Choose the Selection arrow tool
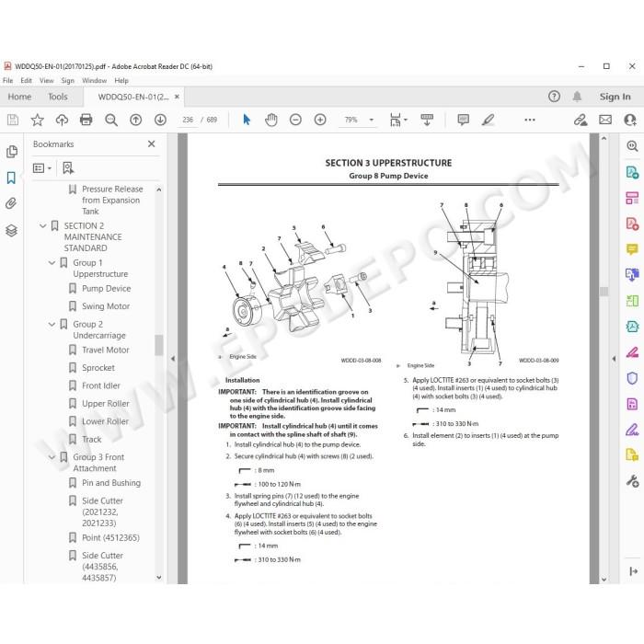This screenshot has width=644, height=644. click(247, 120)
